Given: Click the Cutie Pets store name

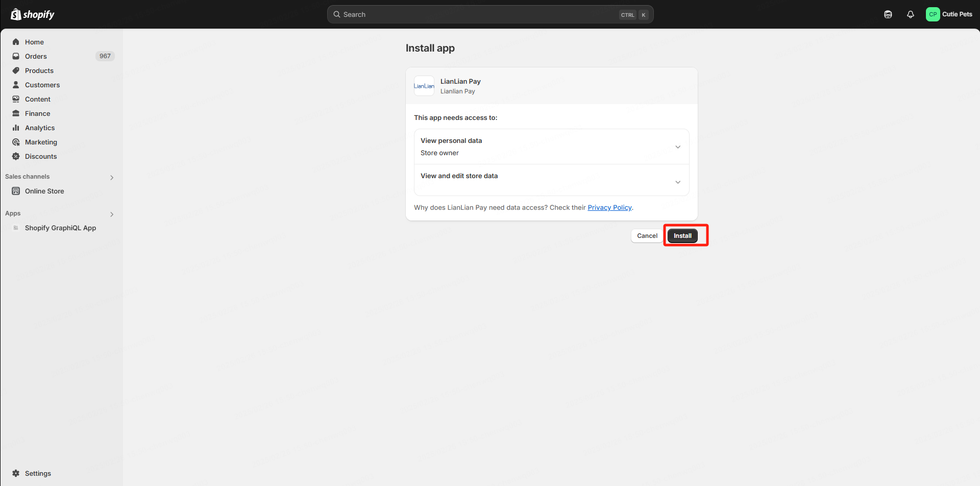Looking at the screenshot, I should [x=957, y=14].
